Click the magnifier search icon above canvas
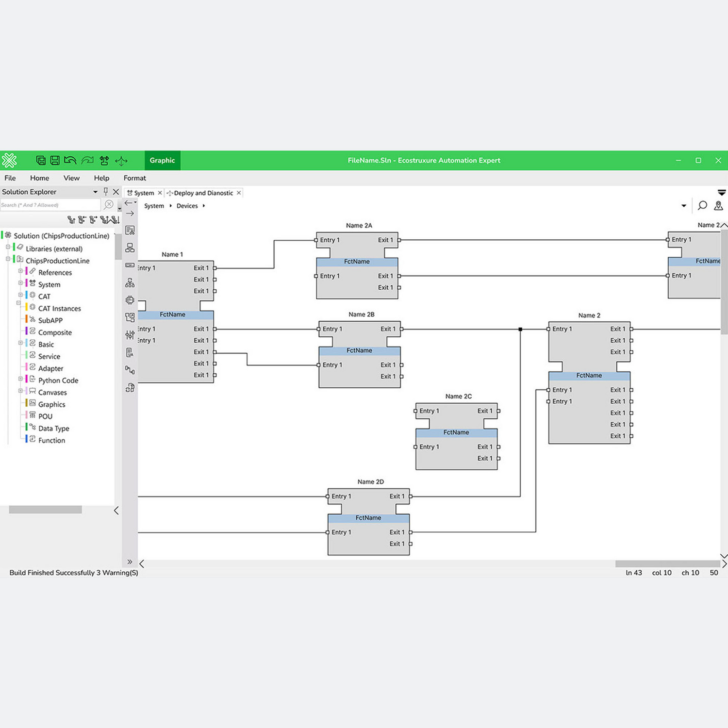 click(x=702, y=206)
